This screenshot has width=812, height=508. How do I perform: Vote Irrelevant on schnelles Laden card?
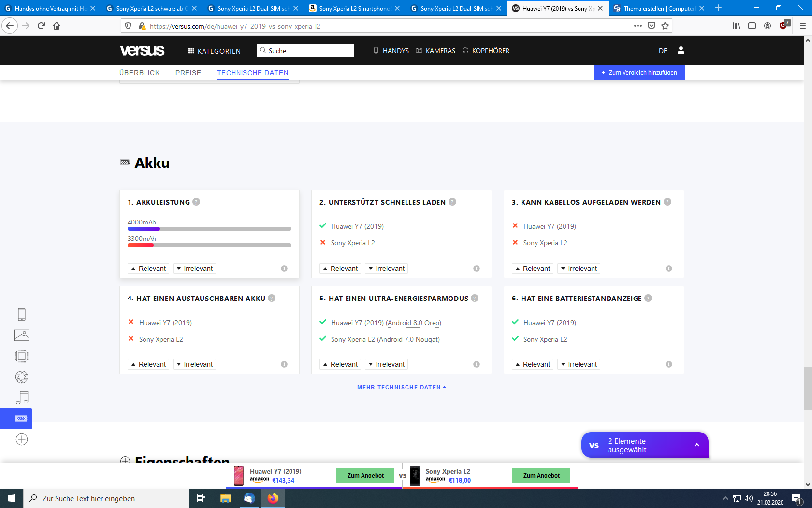click(386, 269)
